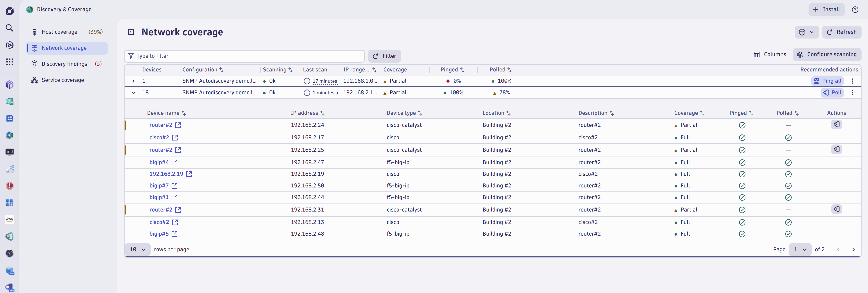Click the Ping all recommended action
This screenshot has width=868, height=293.
[827, 81]
